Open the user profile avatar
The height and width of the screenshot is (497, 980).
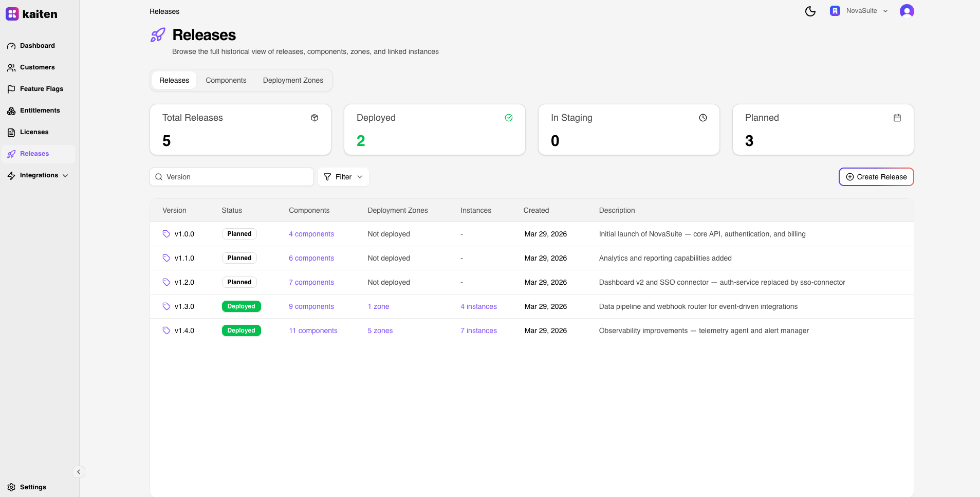point(907,11)
